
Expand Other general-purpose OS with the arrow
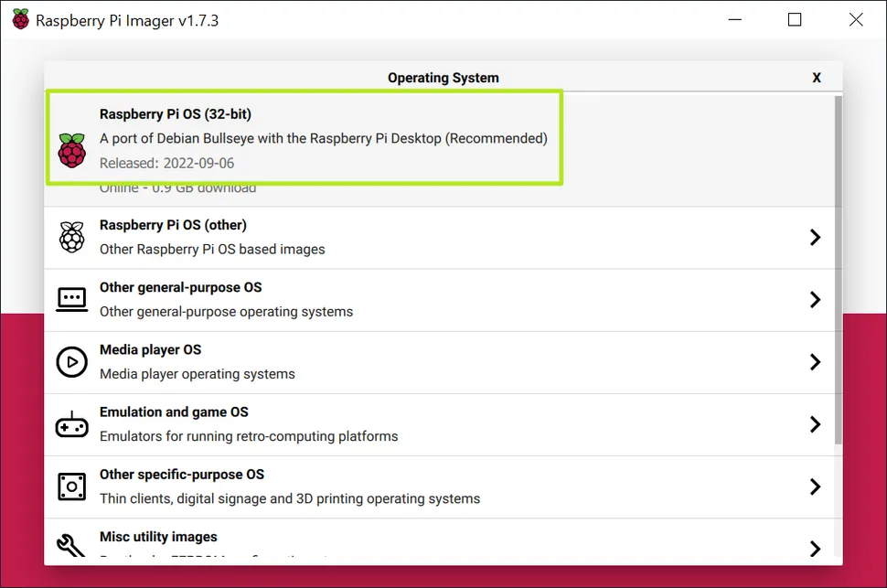click(x=815, y=299)
